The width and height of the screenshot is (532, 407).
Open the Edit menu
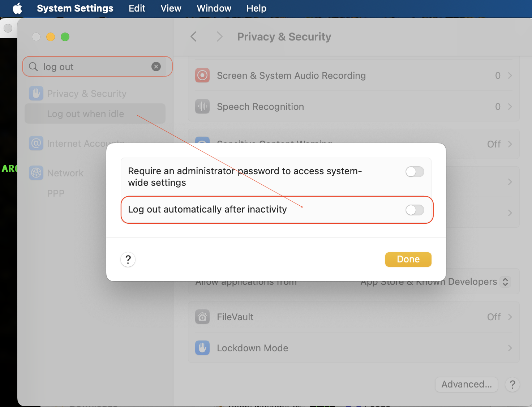point(137,8)
